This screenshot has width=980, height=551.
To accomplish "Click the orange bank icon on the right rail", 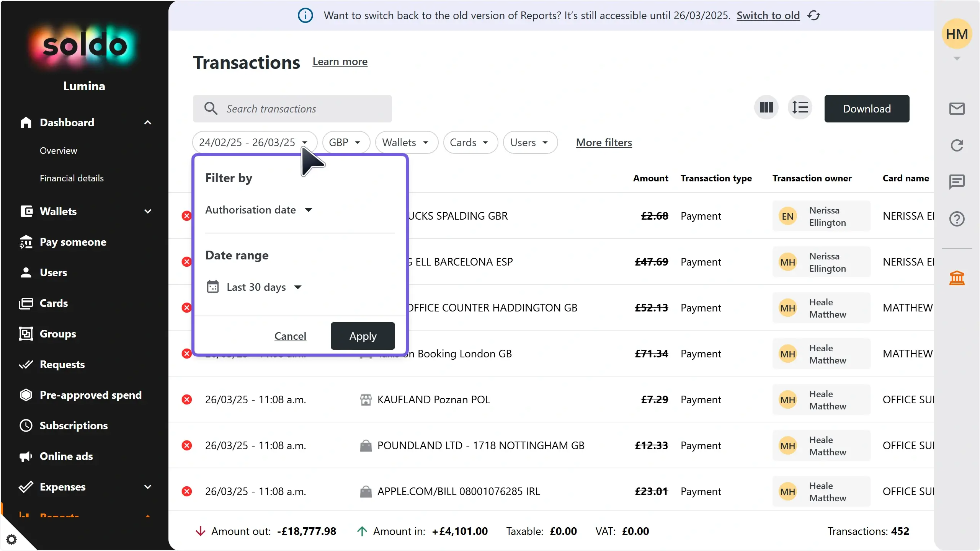I will click(957, 278).
